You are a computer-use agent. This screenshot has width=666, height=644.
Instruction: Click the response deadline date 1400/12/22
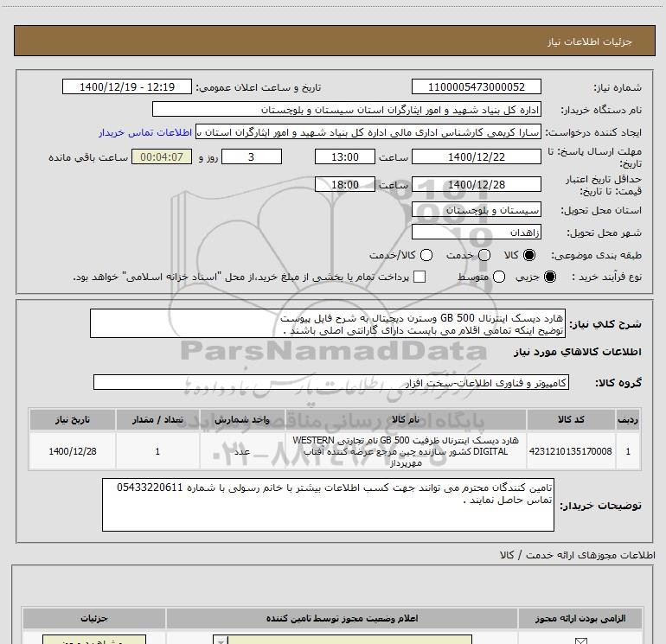pyautogui.click(x=476, y=157)
